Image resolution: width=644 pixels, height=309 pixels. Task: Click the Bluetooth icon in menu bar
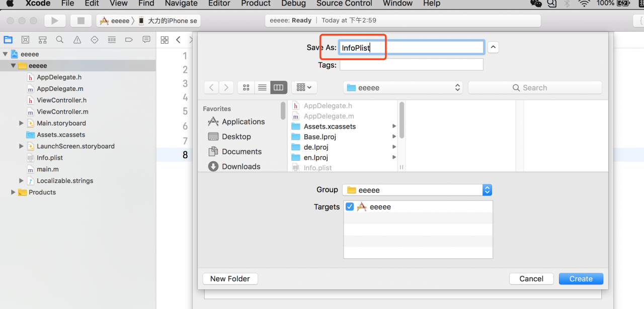coord(568,4)
